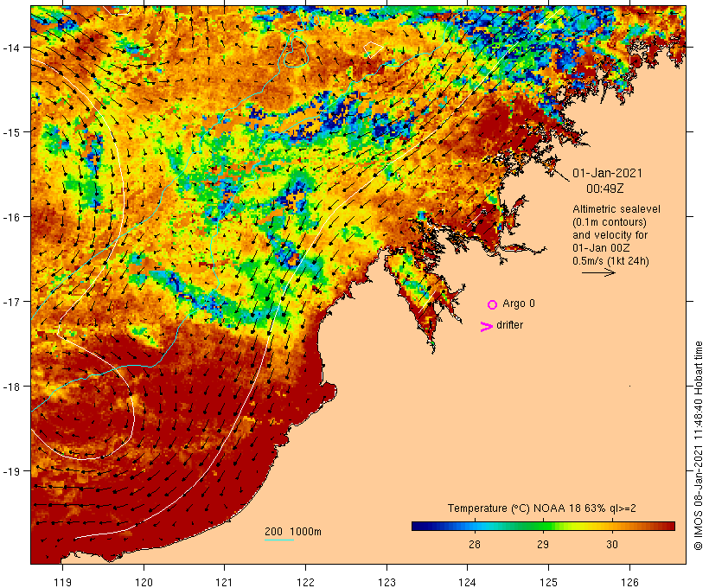Viewport: 709px width, 588px height.
Task: Click the IMOS copyright timestamp text
Action: pyautogui.click(x=698, y=445)
